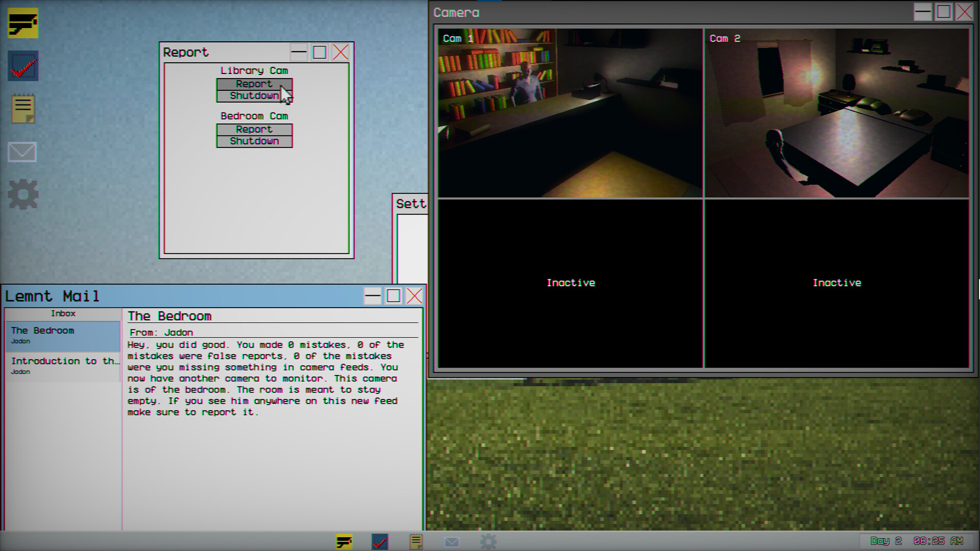Screen dimensions: 980x551
Task: Close the Lemnt Mail window
Action: (414, 296)
